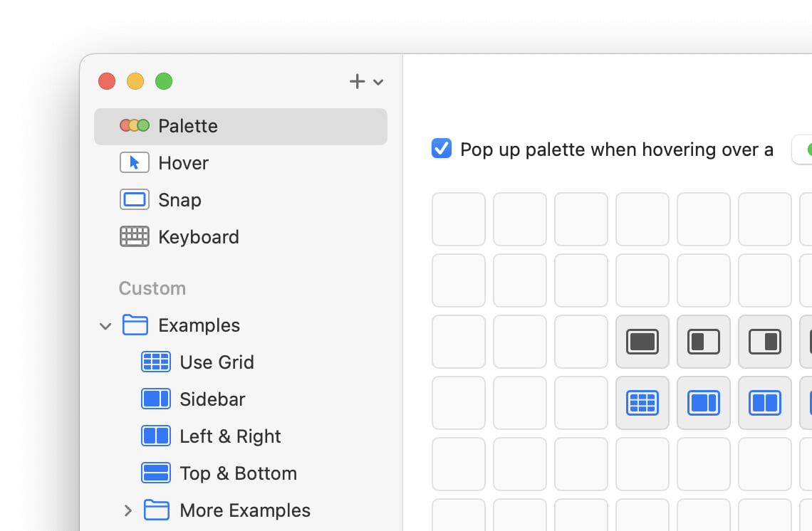Viewport: 812px width, 531px height.
Task: Uncheck Pop up palette when hovering checkbox
Action: pos(442,149)
